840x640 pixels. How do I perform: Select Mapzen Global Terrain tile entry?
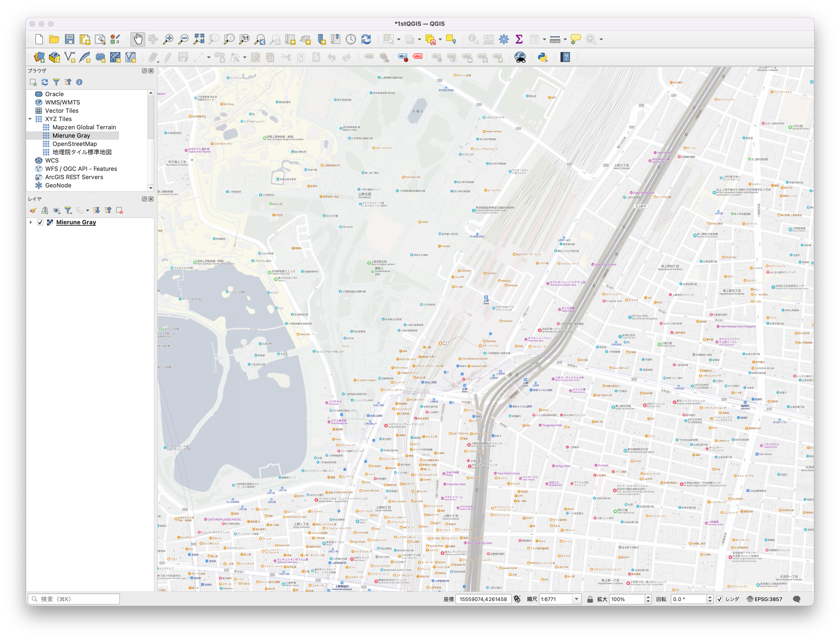[x=84, y=127]
